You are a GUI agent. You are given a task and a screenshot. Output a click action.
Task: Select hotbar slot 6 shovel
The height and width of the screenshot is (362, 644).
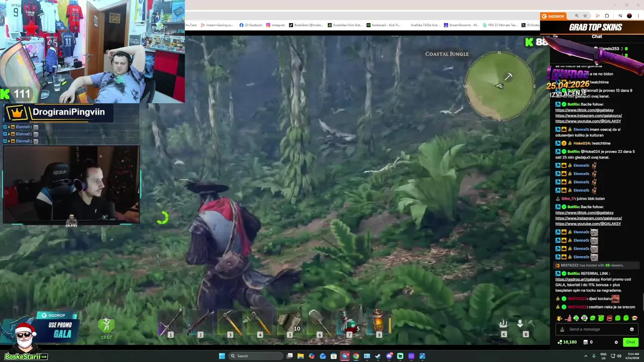tap(319, 323)
